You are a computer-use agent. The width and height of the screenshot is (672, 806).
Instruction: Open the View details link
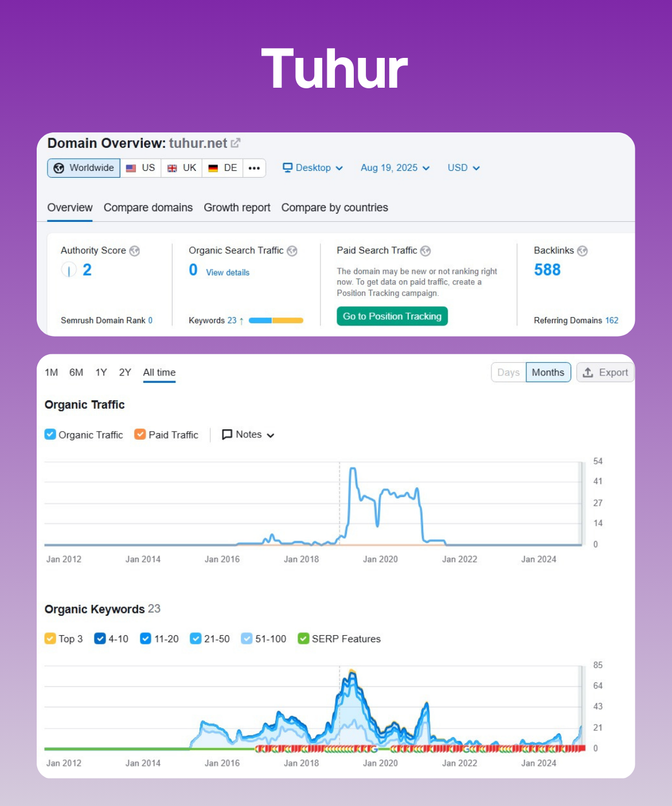click(x=228, y=272)
